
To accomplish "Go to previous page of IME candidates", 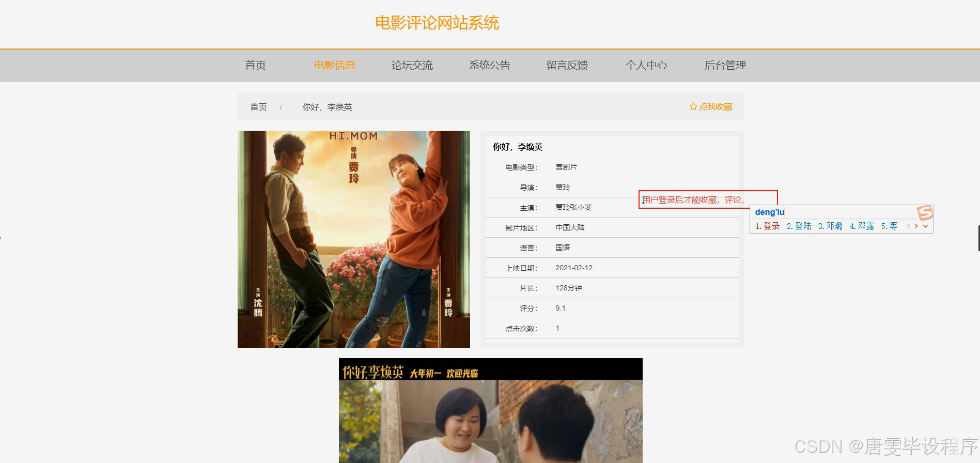I will click(908, 226).
